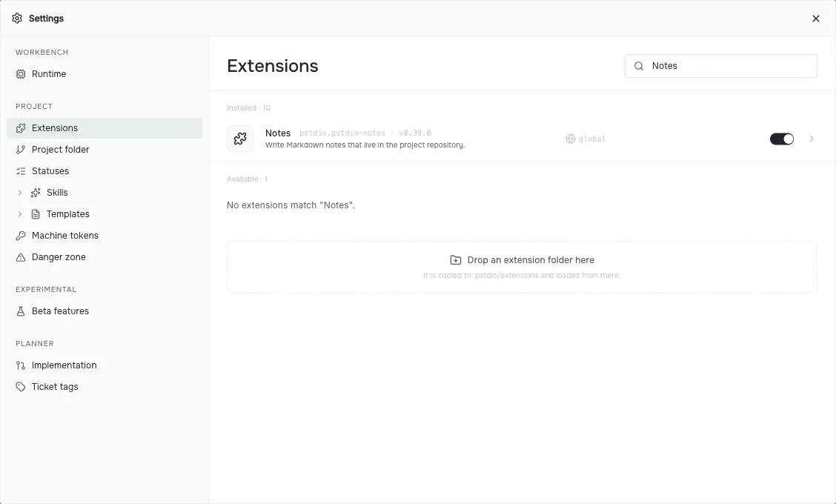Disable the Notes extension toggle

point(782,139)
